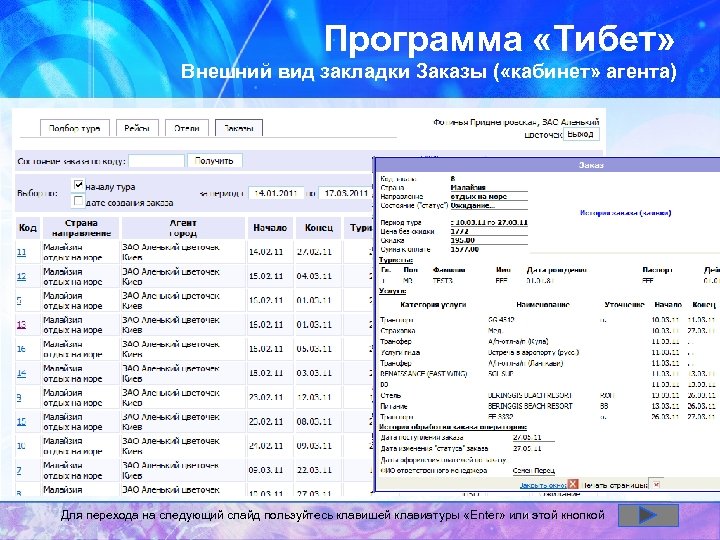Click the Закрыть окно link
The height and width of the screenshot is (540, 720).
pos(543,485)
